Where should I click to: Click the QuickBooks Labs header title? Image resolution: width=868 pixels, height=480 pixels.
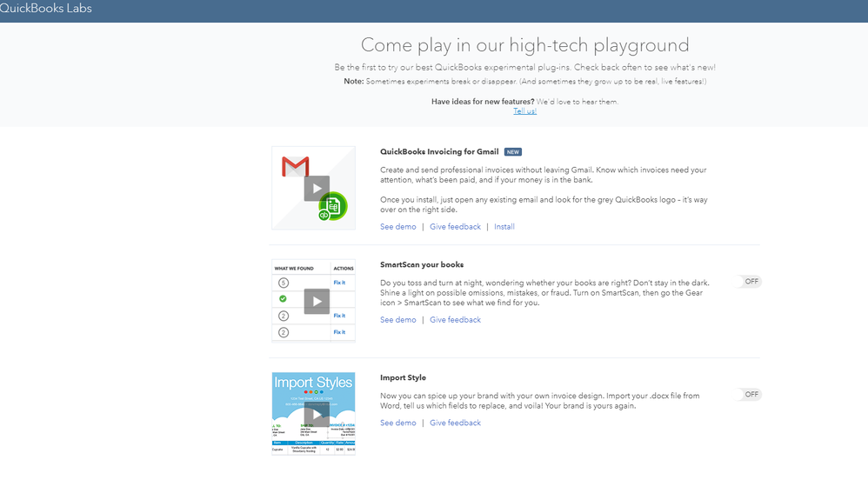point(45,9)
